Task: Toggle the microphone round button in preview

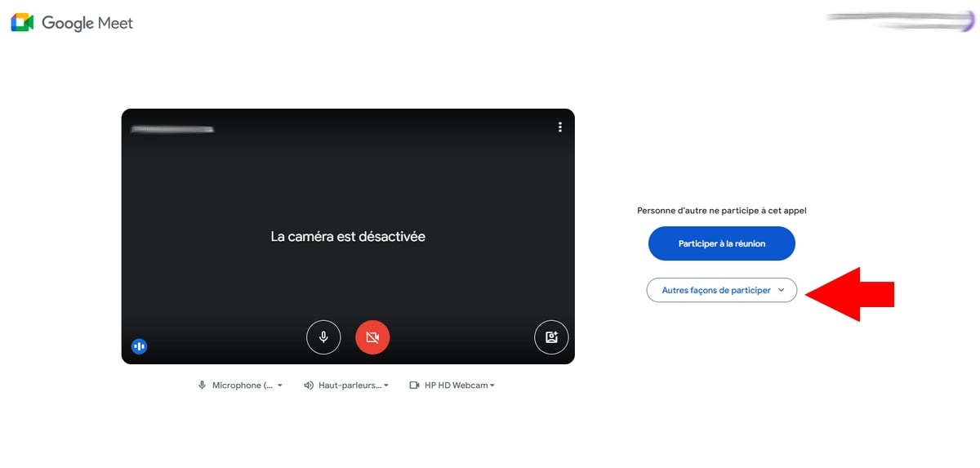Action: (323, 337)
